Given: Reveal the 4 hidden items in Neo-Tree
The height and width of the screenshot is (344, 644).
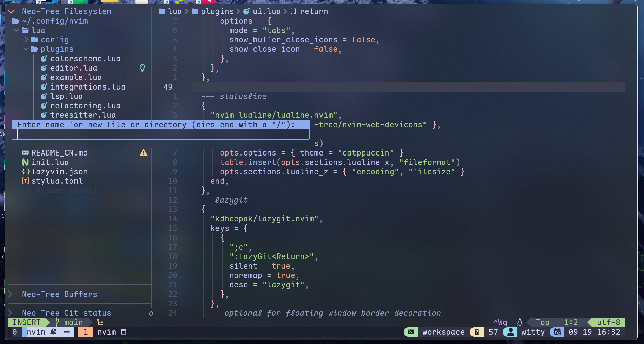Looking at the screenshot, I should [59, 191].
